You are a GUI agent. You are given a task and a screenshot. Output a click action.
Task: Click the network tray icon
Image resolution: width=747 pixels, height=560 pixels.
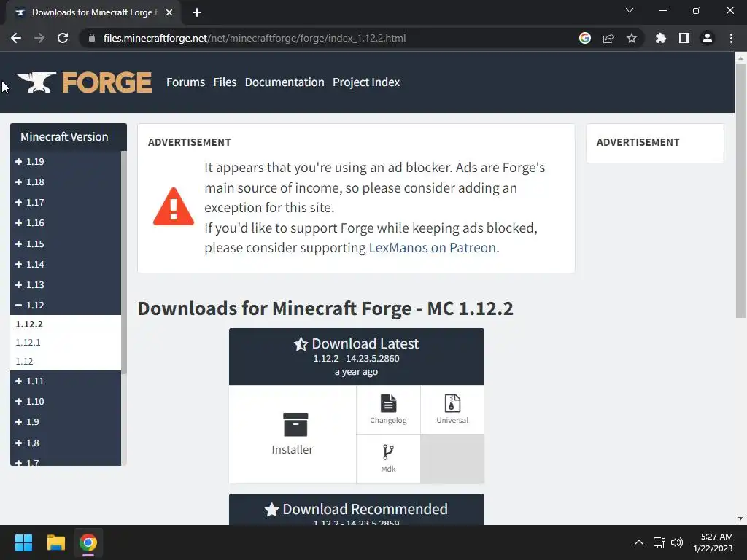point(659,542)
